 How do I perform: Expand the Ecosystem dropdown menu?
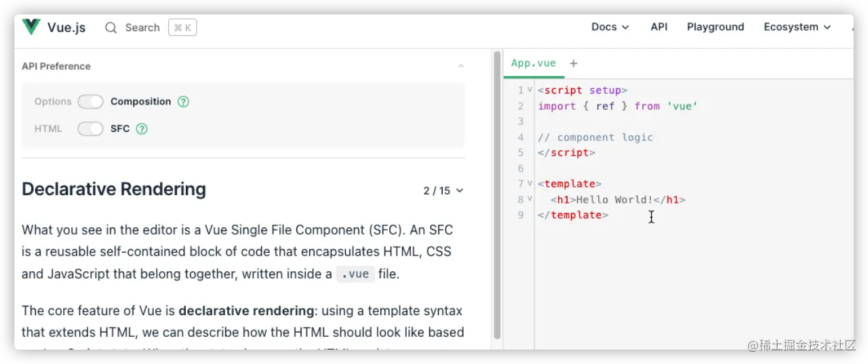797,27
